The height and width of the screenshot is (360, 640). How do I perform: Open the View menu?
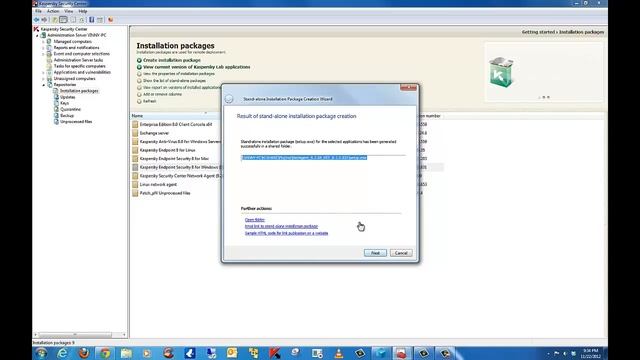69,11
